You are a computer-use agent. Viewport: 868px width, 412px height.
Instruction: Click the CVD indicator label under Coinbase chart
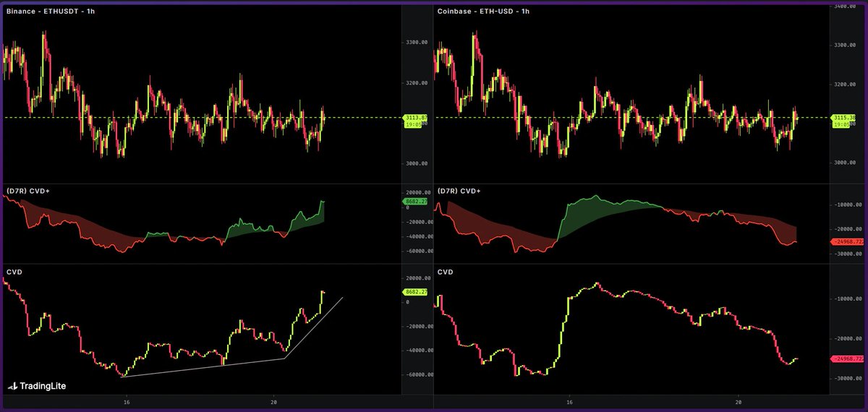point(446,272)
